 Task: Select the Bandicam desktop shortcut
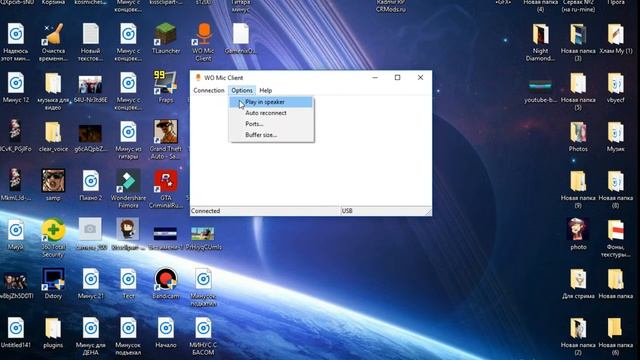166,284
